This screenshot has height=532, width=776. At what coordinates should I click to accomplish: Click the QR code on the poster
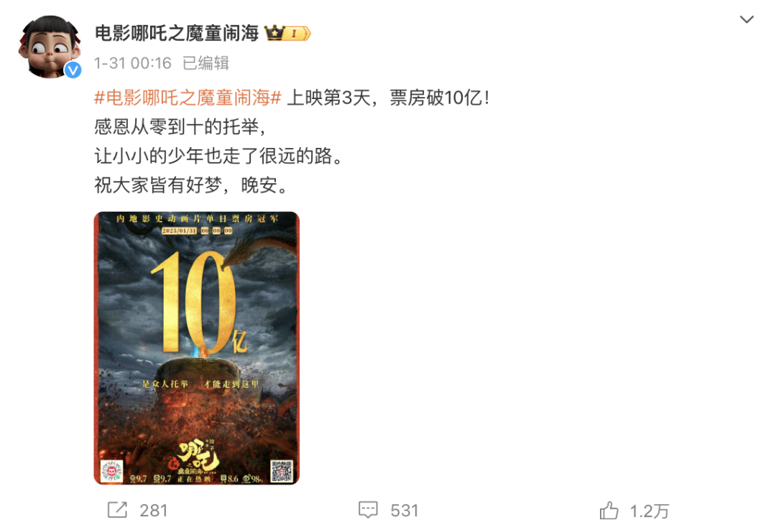point(282,471)
